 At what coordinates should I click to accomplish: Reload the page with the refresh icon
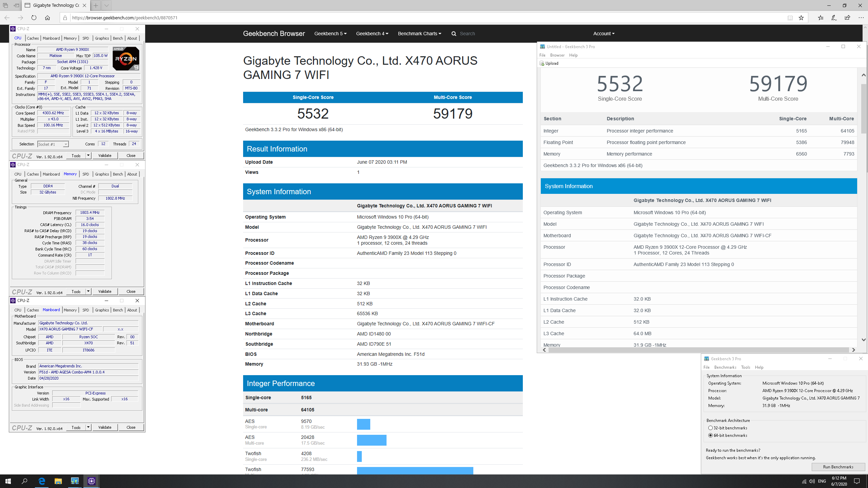[34, 18]
